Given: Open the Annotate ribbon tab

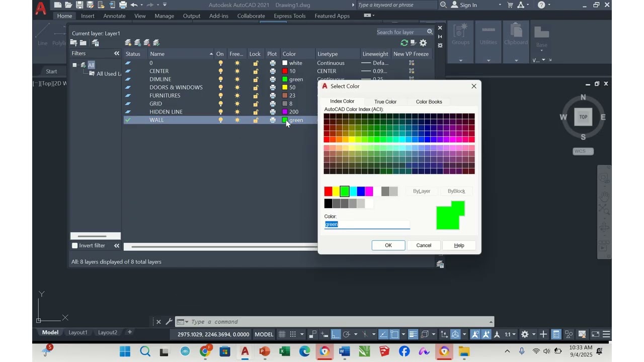Looking at the screenshot, I should click(114, 16).
